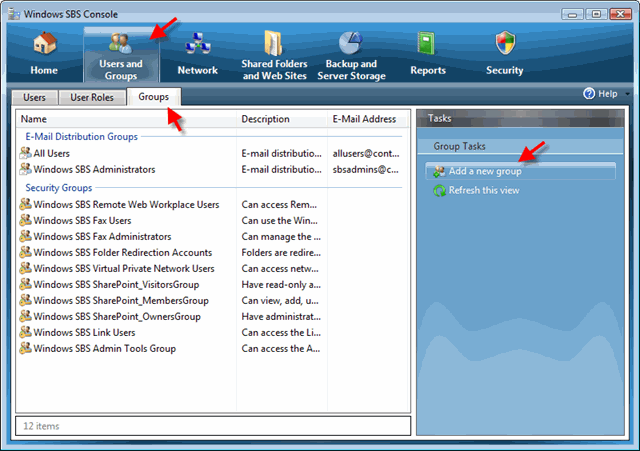The image size is (640, 451).
Task: Select Windows SBS SharePoint_OwnersGroup name
Action: 117,316
